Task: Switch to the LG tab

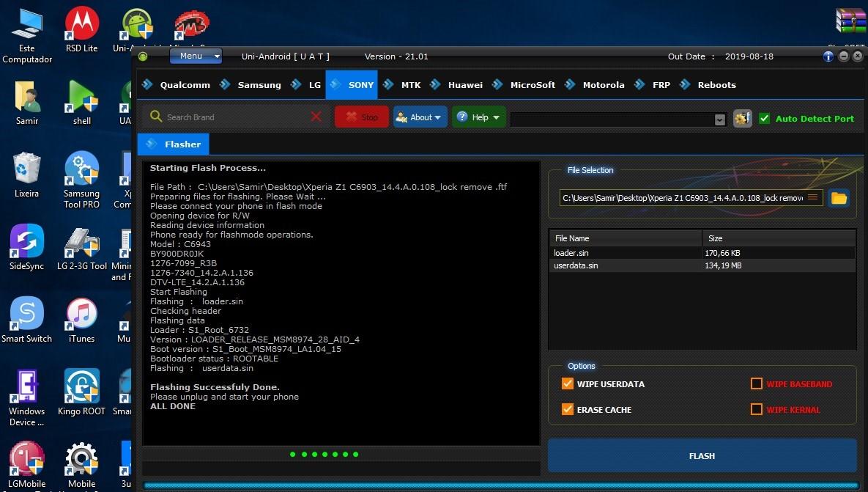Action: pos(306,85)
